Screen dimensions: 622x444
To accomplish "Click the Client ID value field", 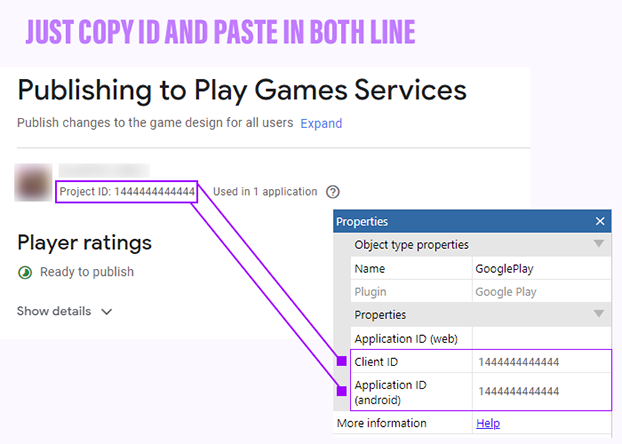I will (x=541, y=361).
